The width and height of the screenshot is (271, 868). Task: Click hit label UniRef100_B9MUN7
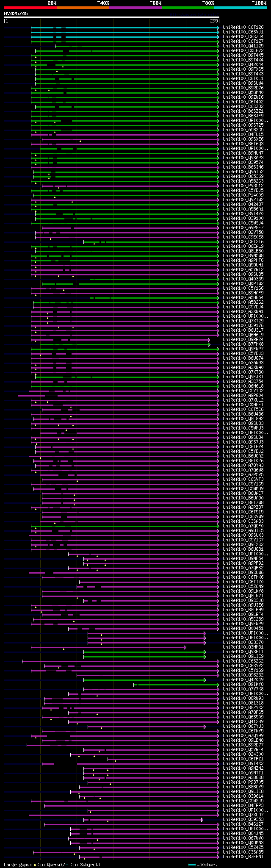pos(243,153)
